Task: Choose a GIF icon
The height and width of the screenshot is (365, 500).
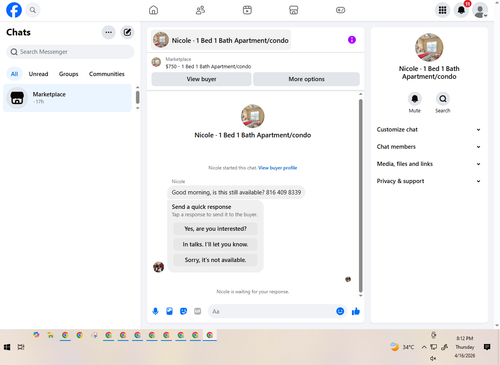Action: coord(198,311)
